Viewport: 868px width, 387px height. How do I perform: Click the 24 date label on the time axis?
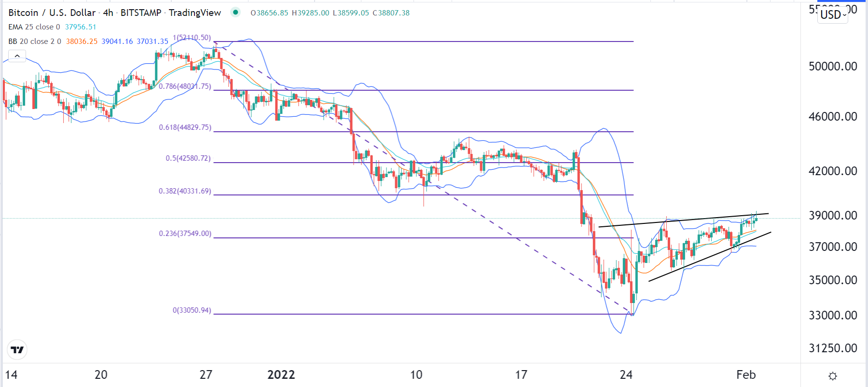(626, 375)
